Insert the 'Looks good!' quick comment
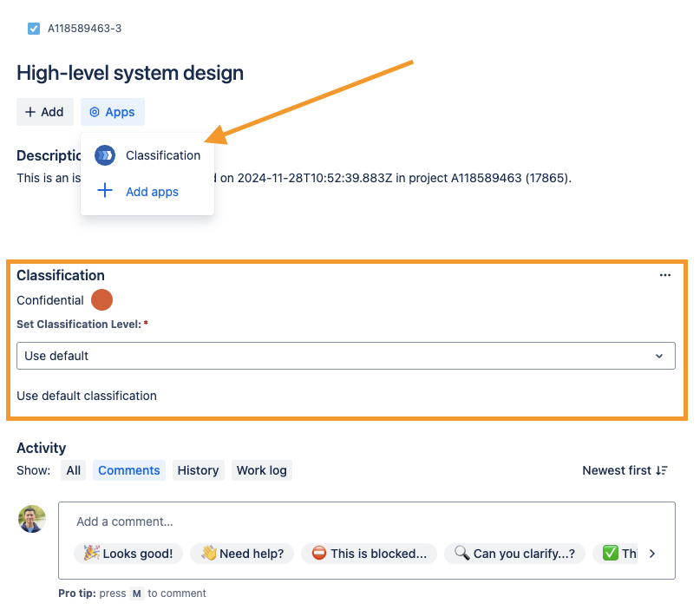This screenshot has width=700, height=610. (x=128, y=554)
